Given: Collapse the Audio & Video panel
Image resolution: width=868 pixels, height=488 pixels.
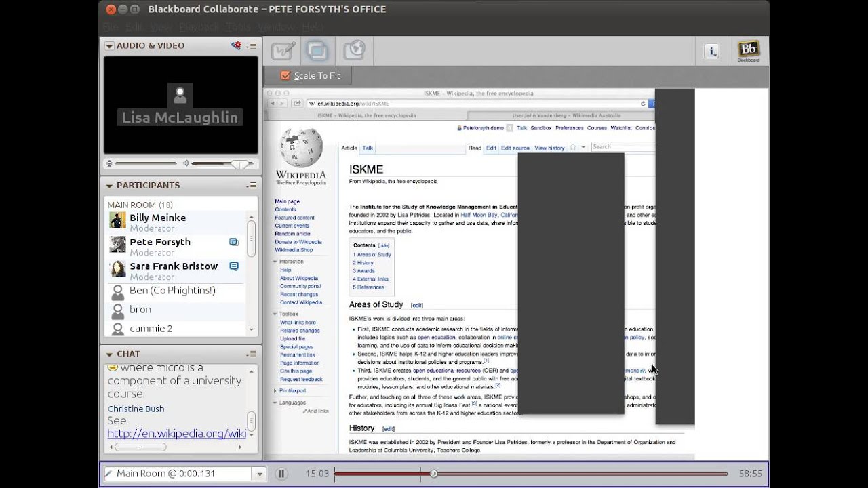Looking at the screenshot, I should pyautogui.click(x=109, y=45).
